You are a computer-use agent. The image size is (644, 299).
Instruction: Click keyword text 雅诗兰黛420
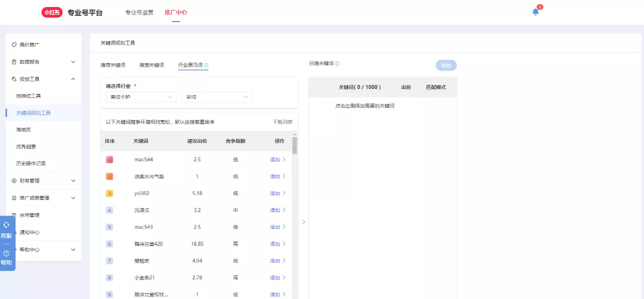(148, 244)
